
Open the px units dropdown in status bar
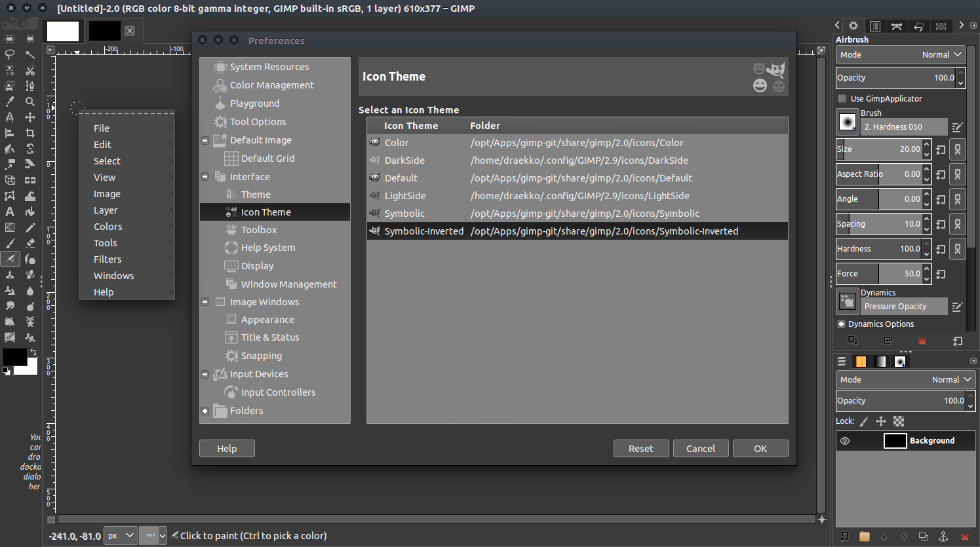(x=121, y=536)
